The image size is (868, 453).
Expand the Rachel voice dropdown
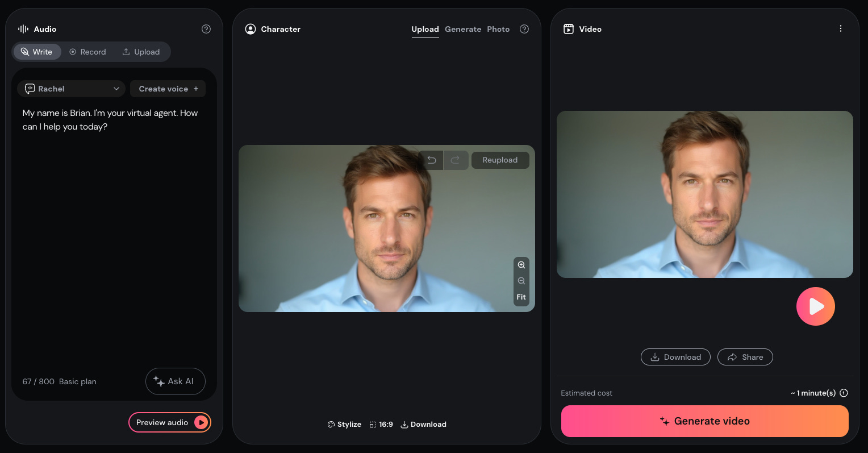72,89
